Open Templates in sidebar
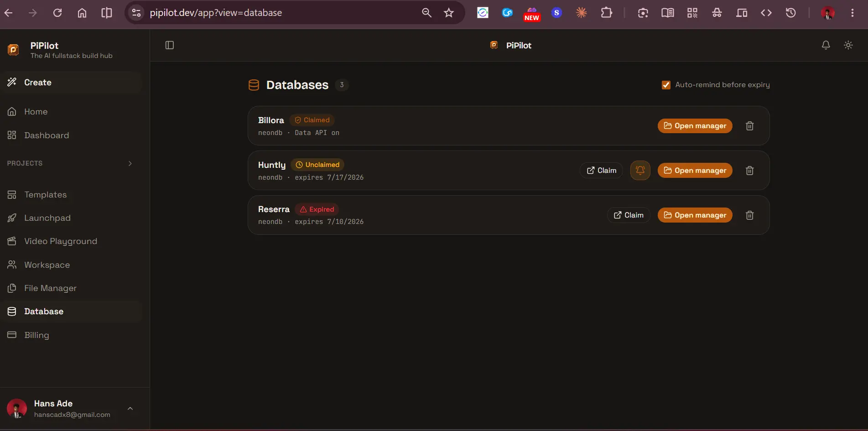868x431 pixels. pos(71,195)
